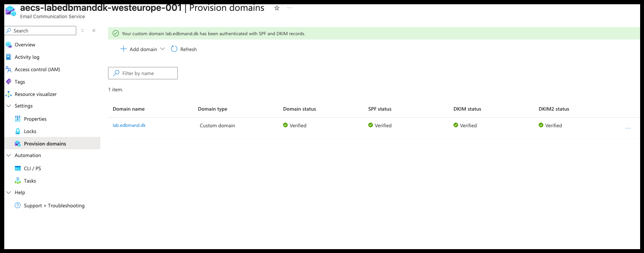Viewport: 644px width, 253px height.
Task: Focus the Filter by name field
Action: coord(143,73)
